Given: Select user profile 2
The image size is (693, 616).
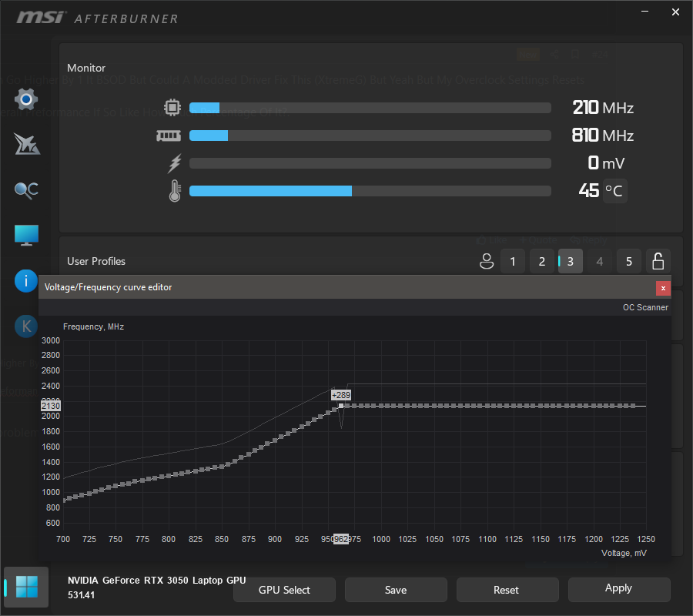Looking at the screenshot, I should click(x=542, y=261).
